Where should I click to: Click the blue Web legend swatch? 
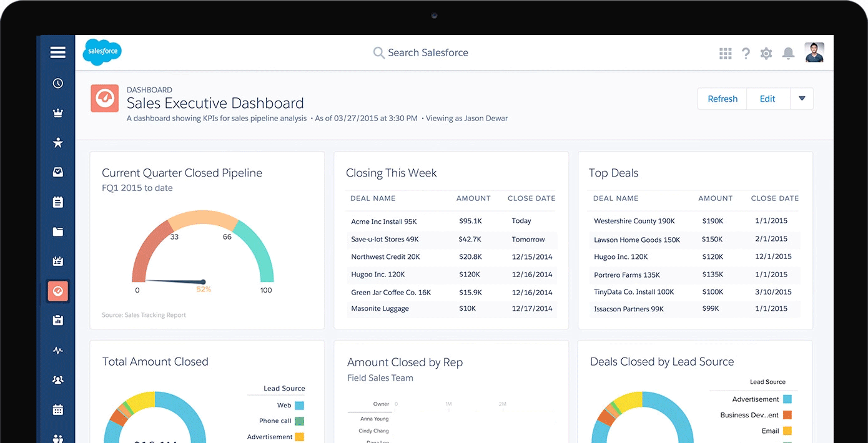(x=300, y=405)
